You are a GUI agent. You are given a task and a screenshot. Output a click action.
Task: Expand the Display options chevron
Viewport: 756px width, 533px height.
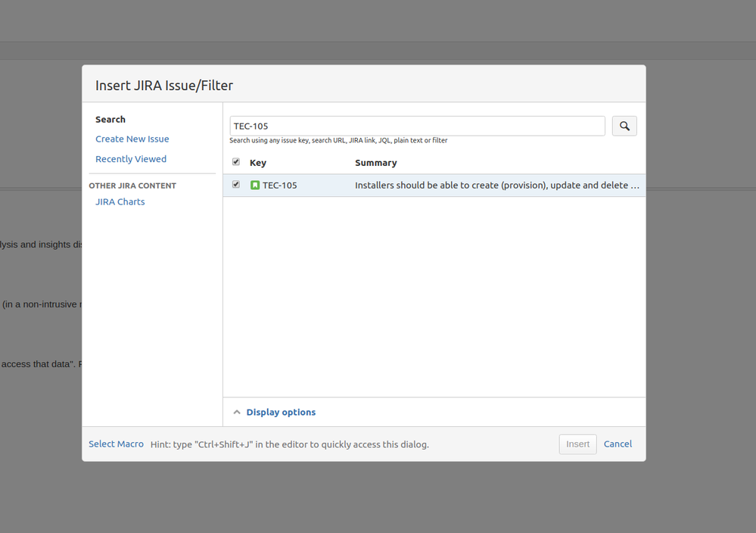[237, 412]
